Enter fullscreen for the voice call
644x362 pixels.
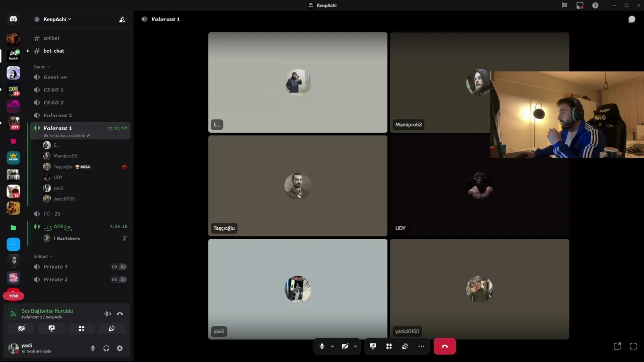633,346
